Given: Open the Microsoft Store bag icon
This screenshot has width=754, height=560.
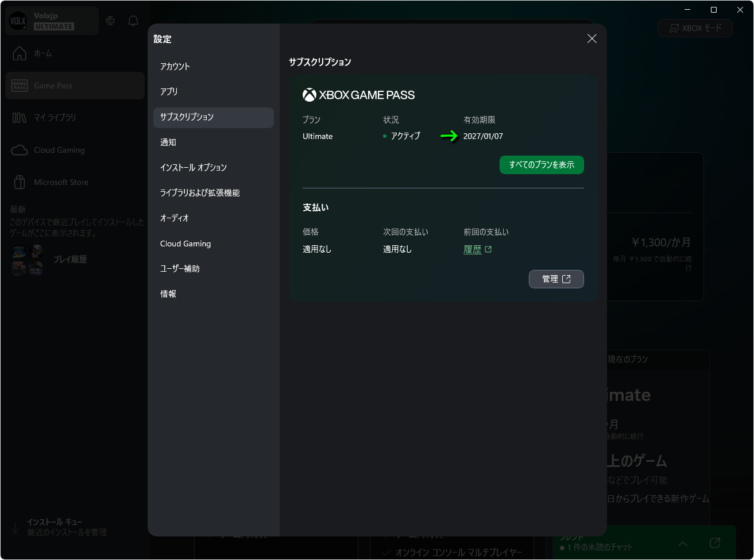Looking at the screenshot, I should click(20, 182).
